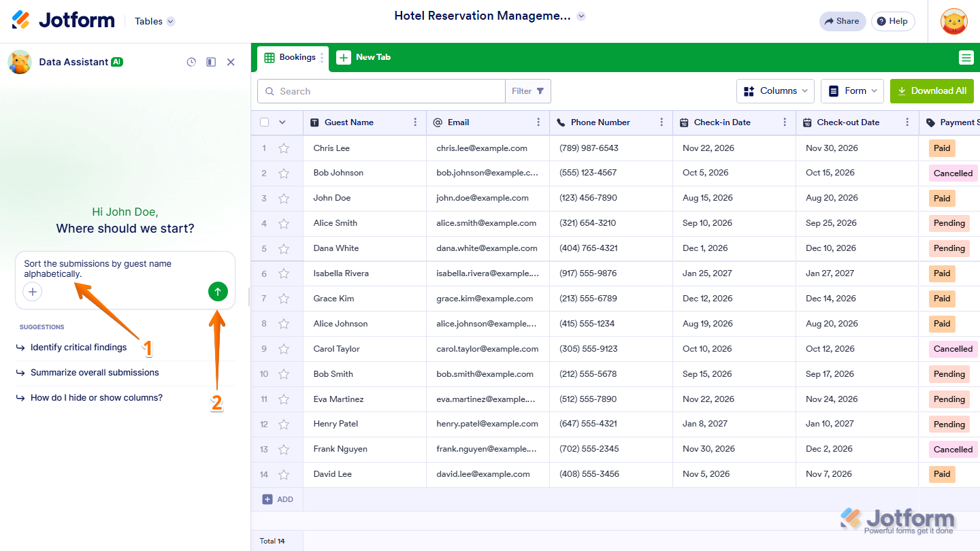Expand the table title dropdown arrow

pos(581,16)
